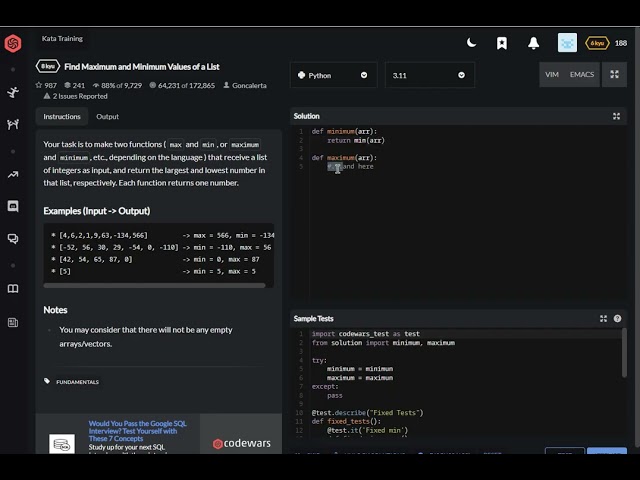Open the 2 Issues Reported link
Viewport: 640px width, 480px height.
[x=76, y=96]
